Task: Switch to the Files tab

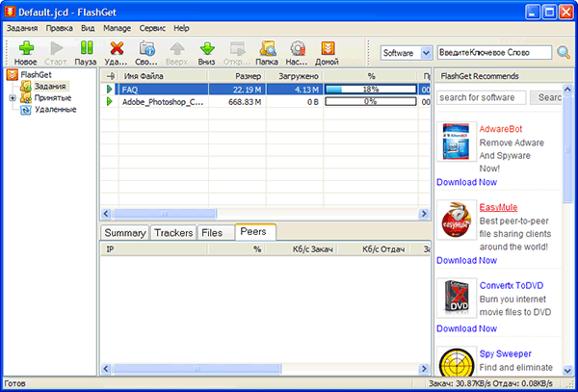Action: (216, 233)
